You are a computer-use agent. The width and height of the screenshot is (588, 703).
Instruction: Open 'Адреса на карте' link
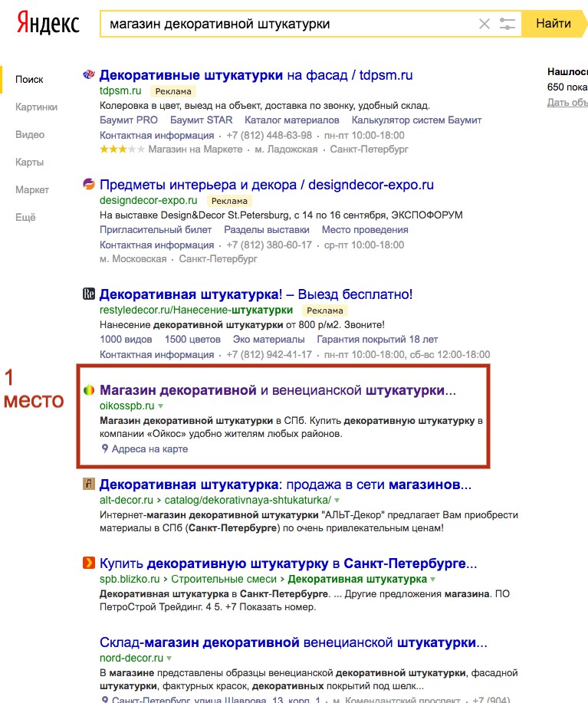pyautogui.click(x=149, y=449)
